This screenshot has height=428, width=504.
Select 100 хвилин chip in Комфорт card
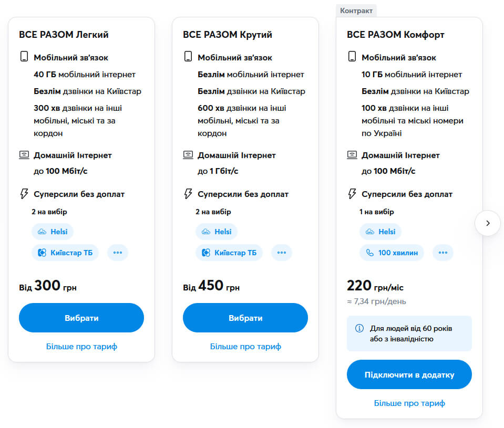(x=392, y=253)
